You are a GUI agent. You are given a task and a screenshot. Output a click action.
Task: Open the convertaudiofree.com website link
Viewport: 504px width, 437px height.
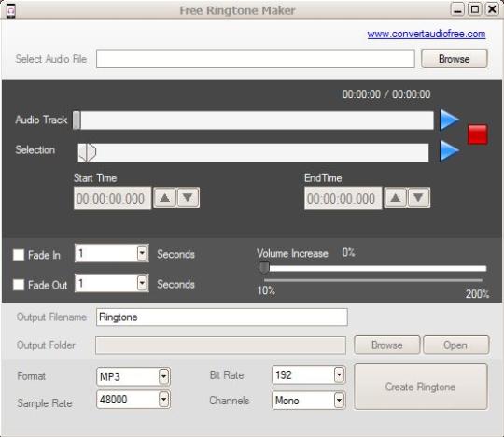[427, 34]
